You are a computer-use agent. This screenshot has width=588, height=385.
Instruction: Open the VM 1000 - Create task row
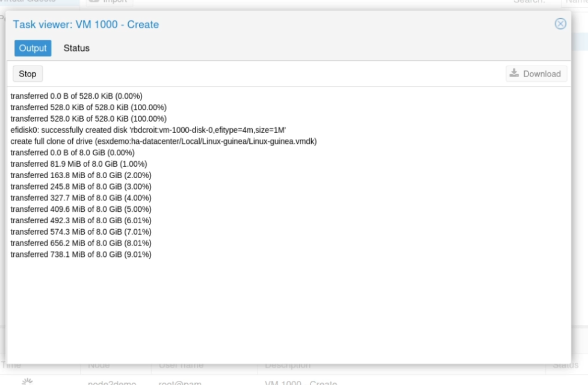(x=294, y=381)
